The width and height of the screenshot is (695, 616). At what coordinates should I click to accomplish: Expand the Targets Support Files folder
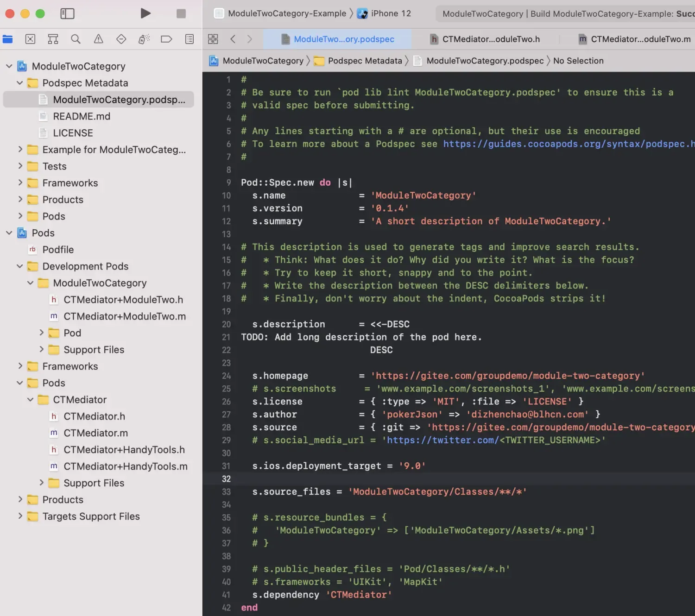coord(20,516)
